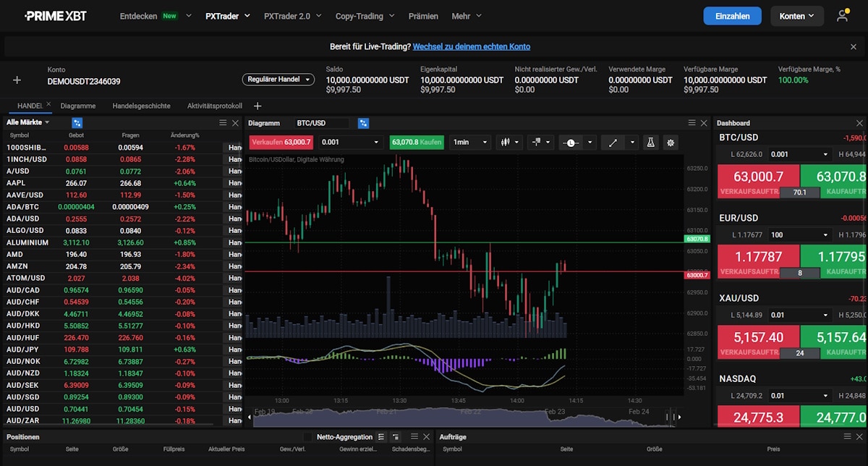868x466 pixels.
Task: Toggle the Netto-Aggregation checkbox
Action: [308, 437]
